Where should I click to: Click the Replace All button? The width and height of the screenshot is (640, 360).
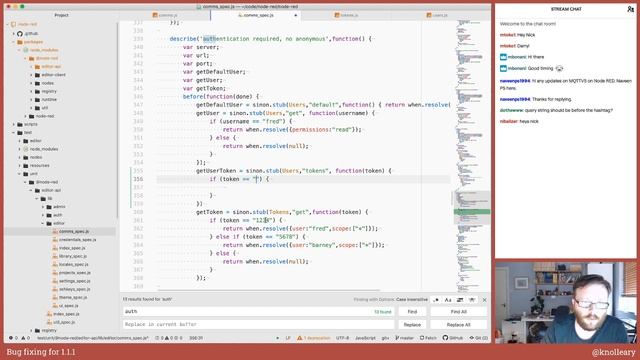[458, 324]
